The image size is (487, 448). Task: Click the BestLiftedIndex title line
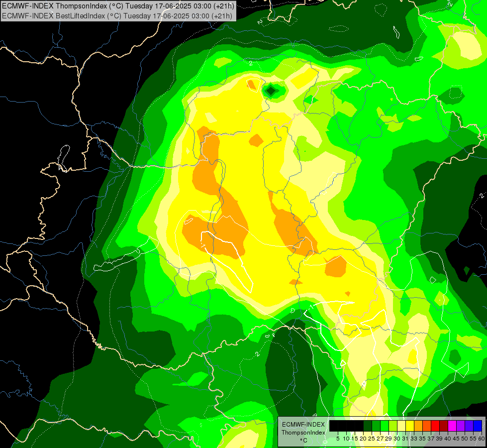(x=117, y=15)
